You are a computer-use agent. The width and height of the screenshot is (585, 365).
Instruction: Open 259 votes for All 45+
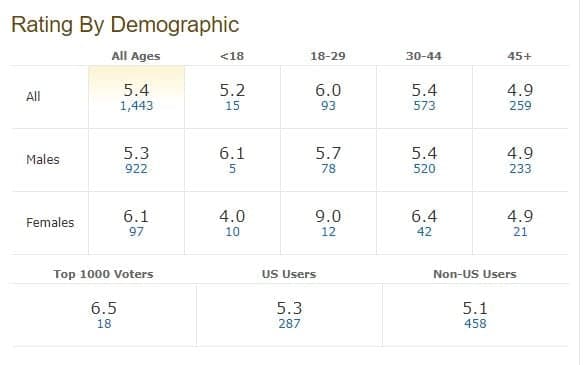[x=520, y=106]
